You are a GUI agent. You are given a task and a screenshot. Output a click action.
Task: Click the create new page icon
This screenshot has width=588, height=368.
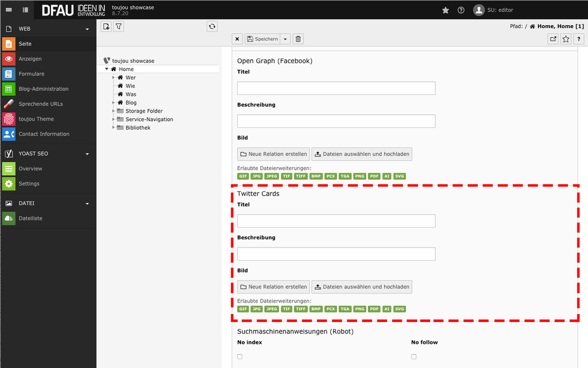tap(106, 26)
